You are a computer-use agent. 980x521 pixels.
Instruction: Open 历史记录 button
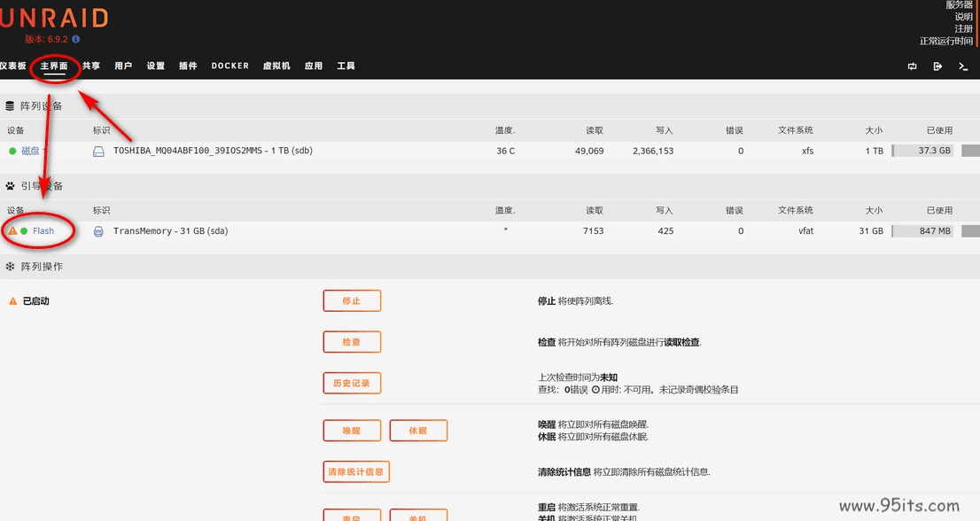point(352,384)
